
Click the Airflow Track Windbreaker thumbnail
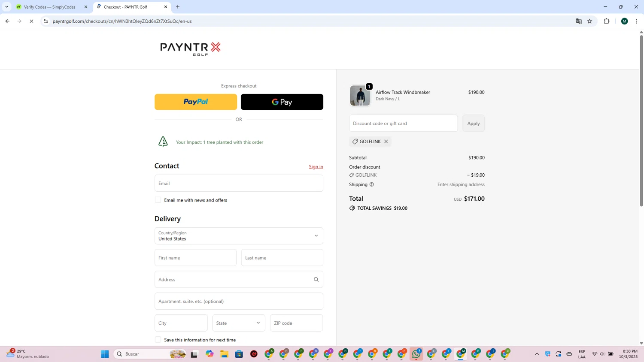point(360,95)
